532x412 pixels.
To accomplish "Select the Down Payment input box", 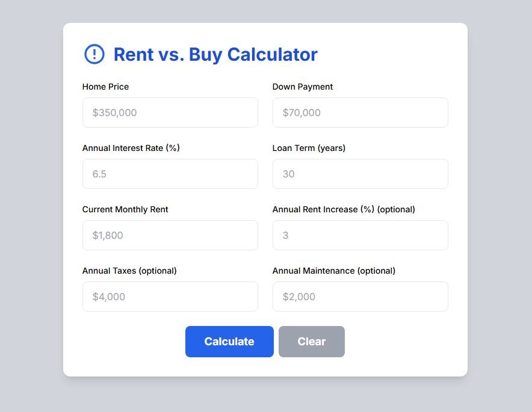I will coord(360,112).
